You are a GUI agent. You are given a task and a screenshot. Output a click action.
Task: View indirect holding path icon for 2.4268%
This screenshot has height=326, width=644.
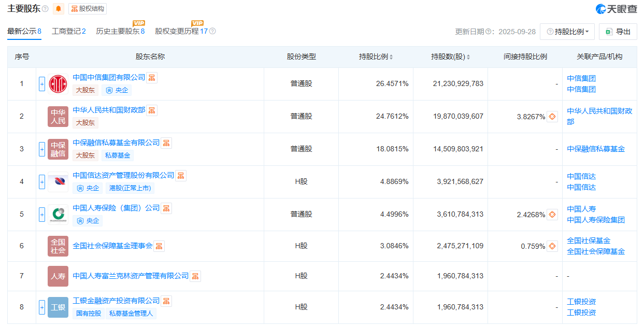(552, 215)
